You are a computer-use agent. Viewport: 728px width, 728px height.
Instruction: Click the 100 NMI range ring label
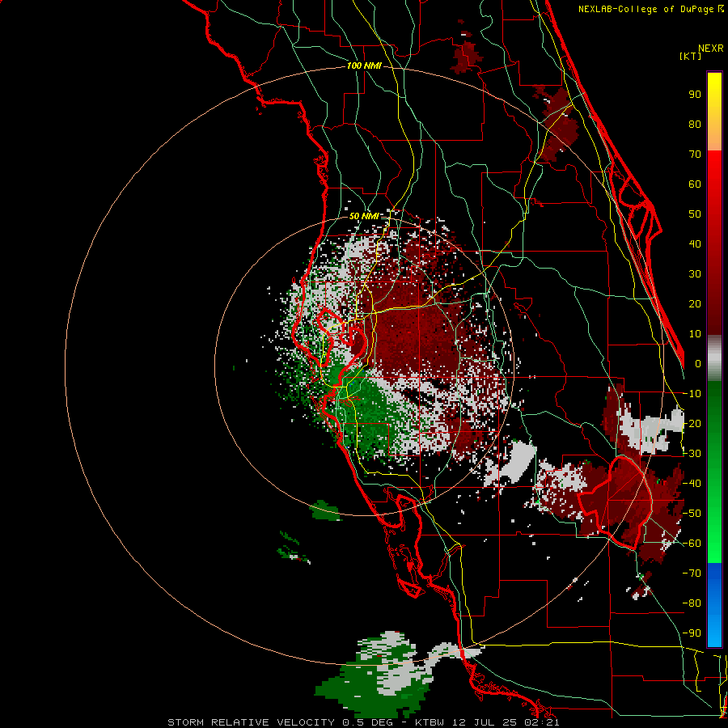[364, 66]
